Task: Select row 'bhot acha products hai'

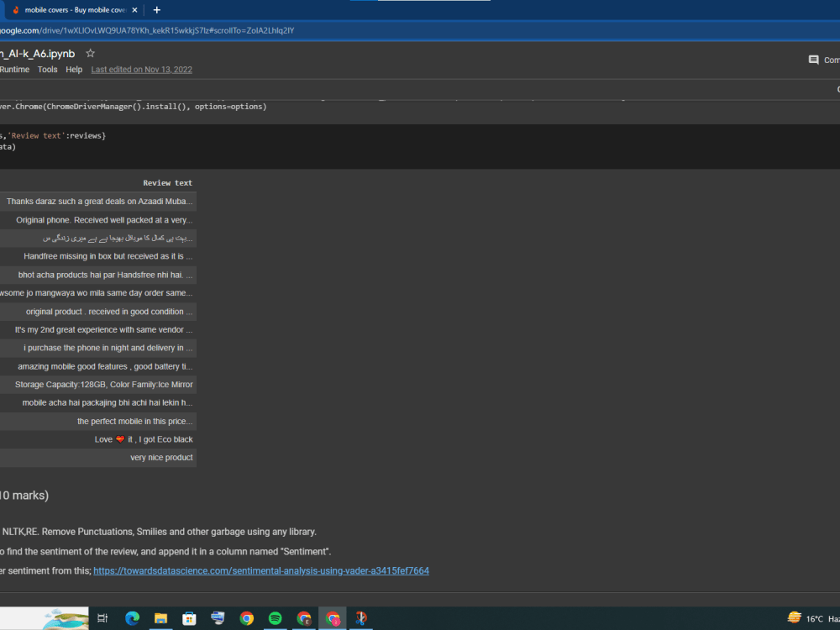Action: click(x=98, y=275)
